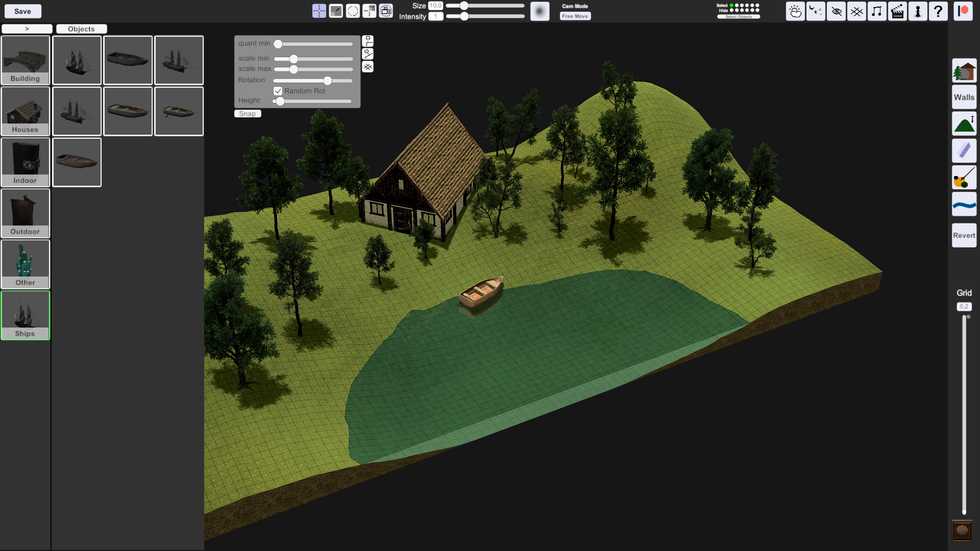Switch to the Objects tab
The width and height of the screenshot is (980, 551).
pyautogui.click(x=81, y=29)
